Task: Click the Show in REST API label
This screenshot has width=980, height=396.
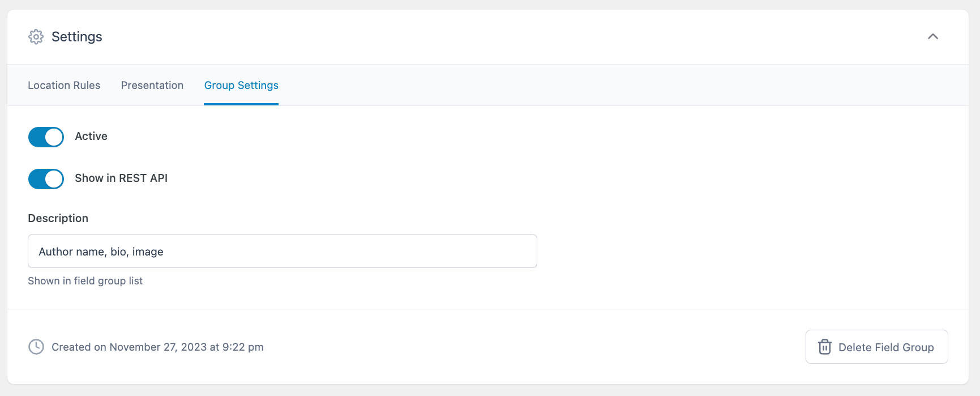Action: click(x=121, y=178)
